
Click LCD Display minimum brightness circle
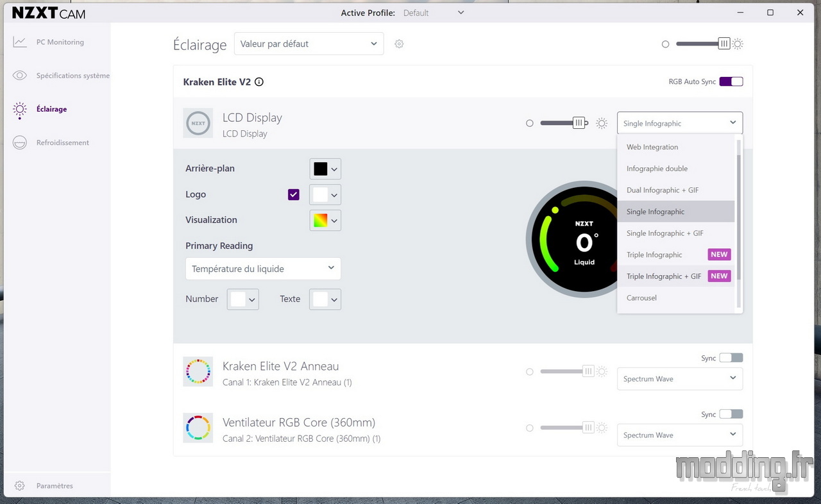[529, 123]
